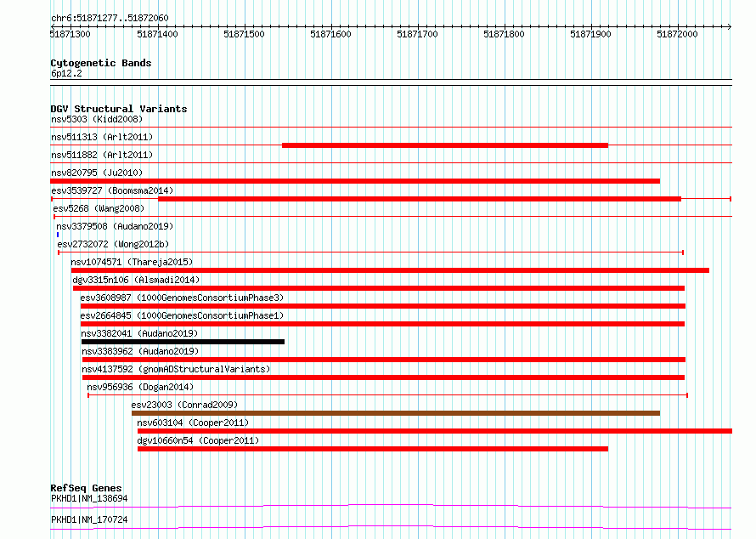
Task: Click the esv3539727 (Boomsma2014) label
Action: click(112, 190)
